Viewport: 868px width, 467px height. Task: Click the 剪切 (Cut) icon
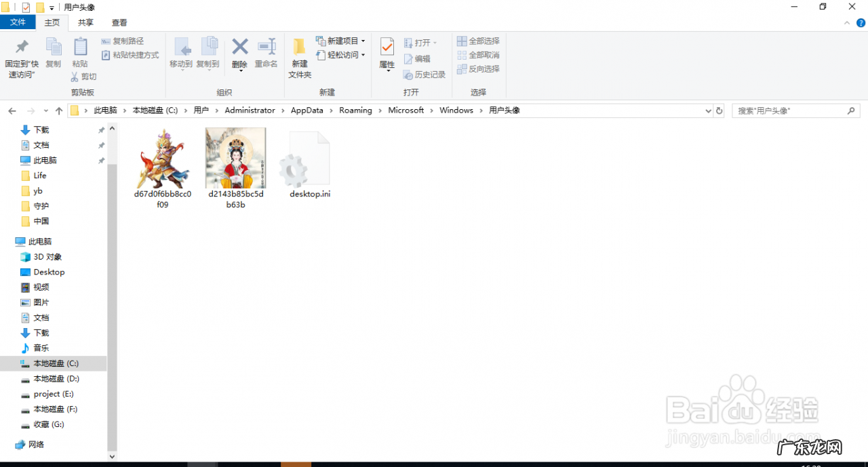(x=84, y=76)
